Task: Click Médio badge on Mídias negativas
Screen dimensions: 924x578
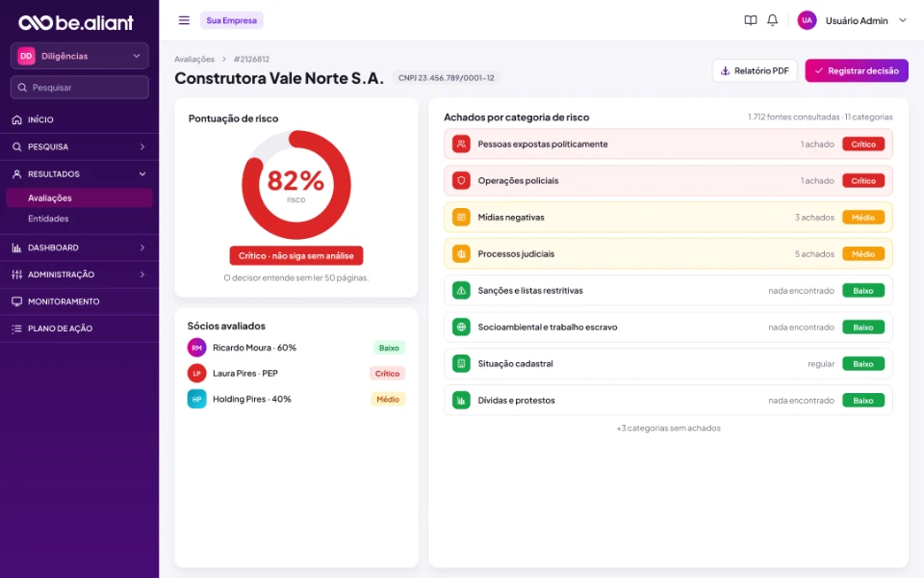Action: [863, 217]
